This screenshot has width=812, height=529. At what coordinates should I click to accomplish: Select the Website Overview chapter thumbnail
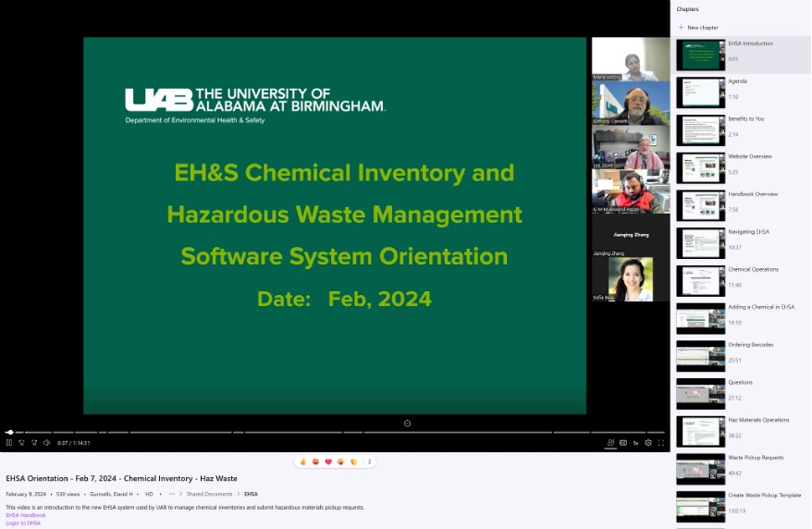tap(701, 167)
